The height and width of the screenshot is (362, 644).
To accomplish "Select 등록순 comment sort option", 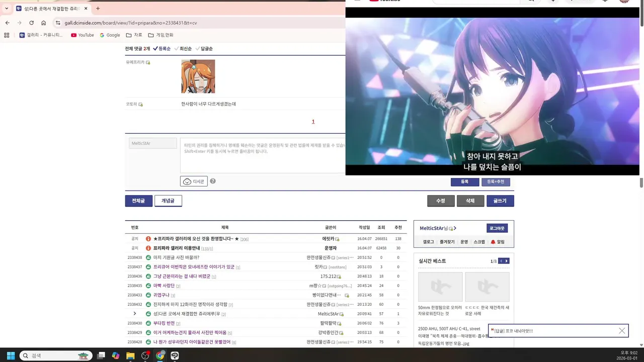I will [162, 49].
